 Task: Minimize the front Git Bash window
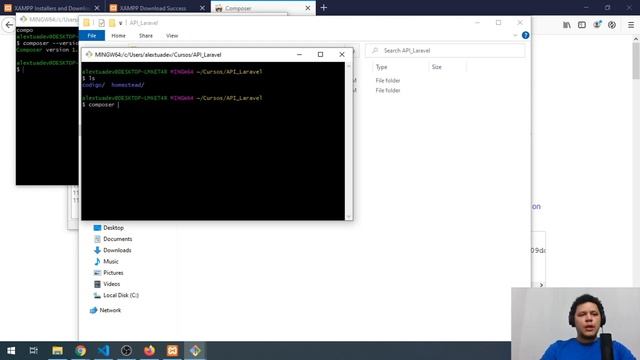point(299,54)
